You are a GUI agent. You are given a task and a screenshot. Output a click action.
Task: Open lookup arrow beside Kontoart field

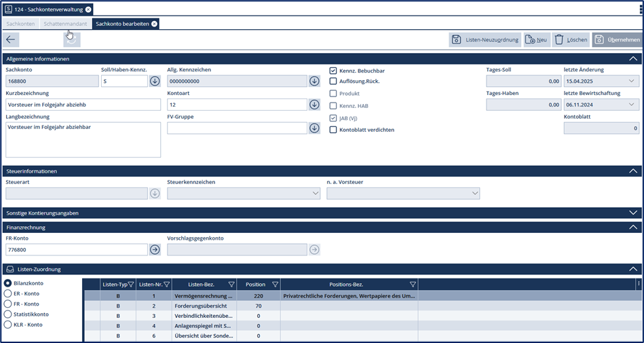(x=314, y=105)
